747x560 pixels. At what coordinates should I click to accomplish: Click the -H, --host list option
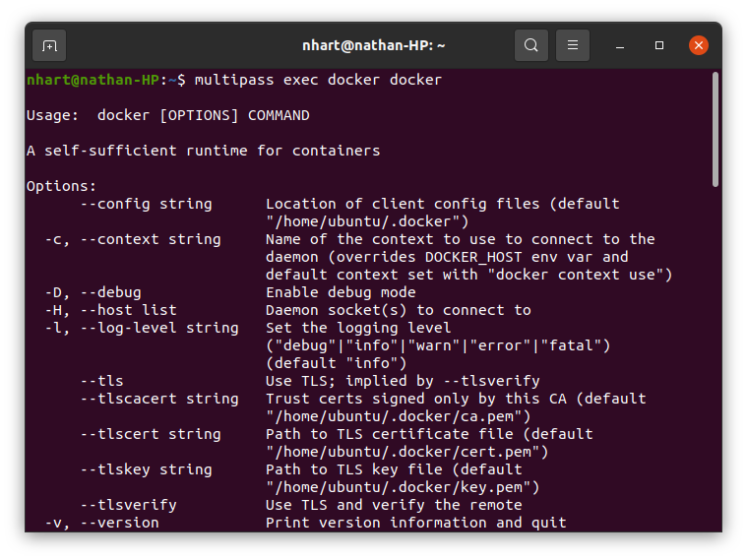[110, 310]
